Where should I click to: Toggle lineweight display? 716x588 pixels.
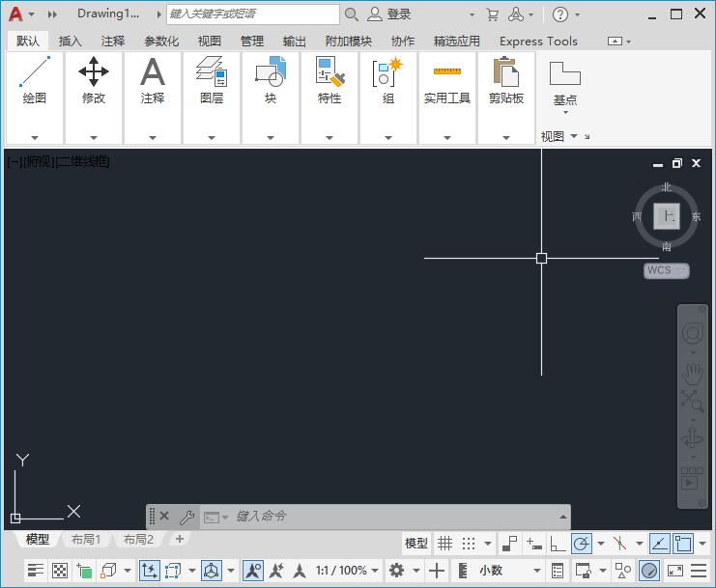pyautogui.click(x=35, y=571)
